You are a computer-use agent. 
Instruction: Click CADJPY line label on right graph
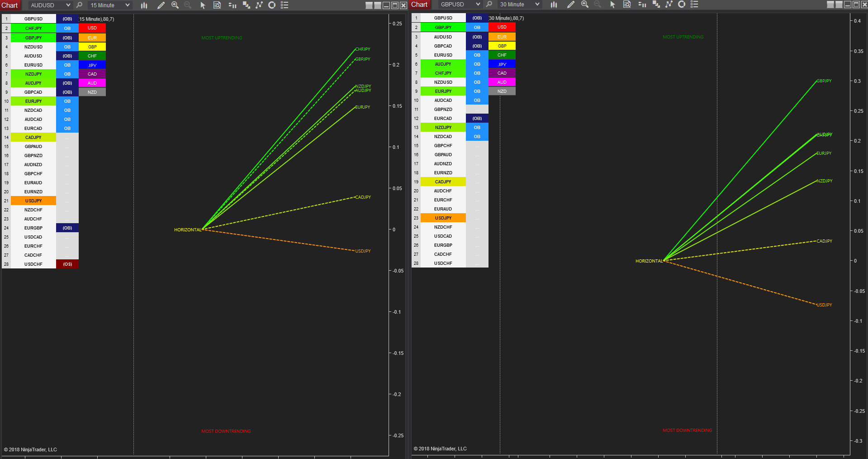[x=825, y=241]
